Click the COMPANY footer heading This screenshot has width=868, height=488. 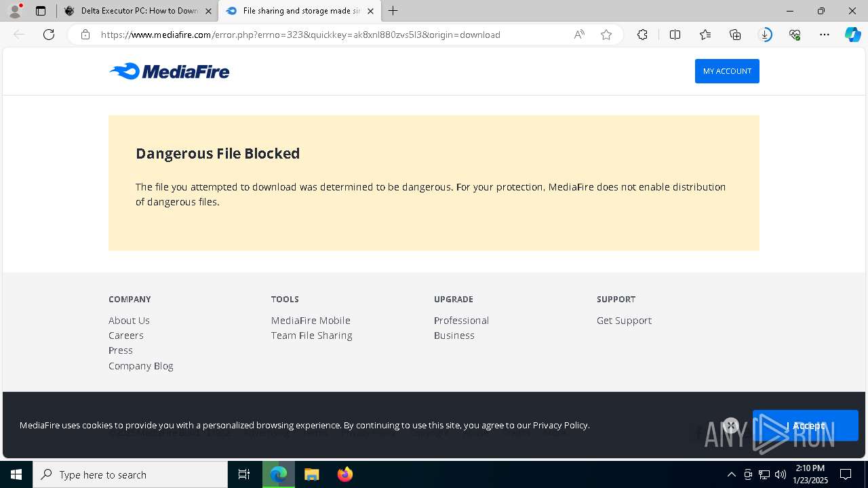[130, 299]
